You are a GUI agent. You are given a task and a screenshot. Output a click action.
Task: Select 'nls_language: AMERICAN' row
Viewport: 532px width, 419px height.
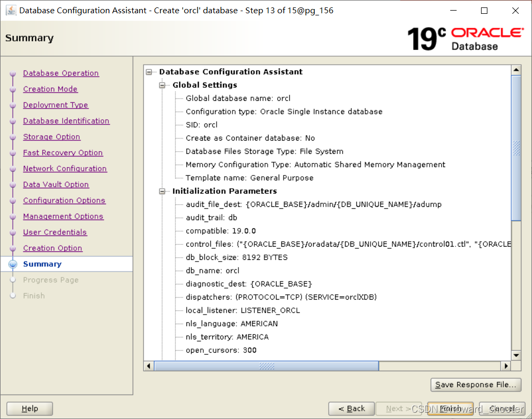tap(231, 324)
